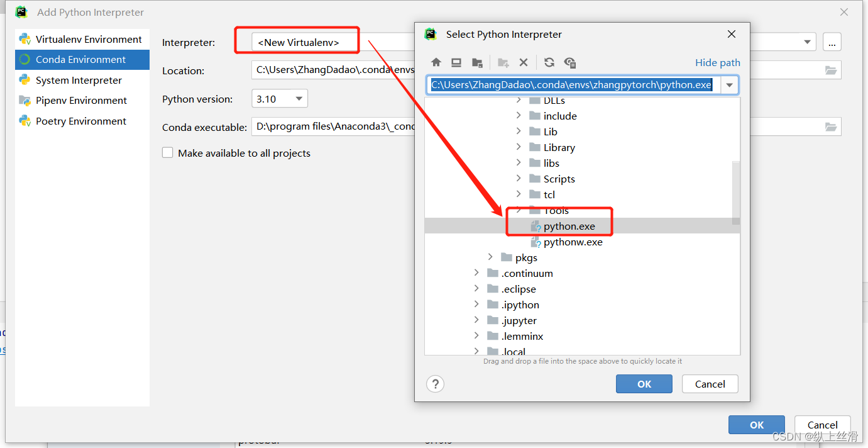Confirm with OK in Select Python Interpreter
This screenshot has width=868, height=448.
644,384
